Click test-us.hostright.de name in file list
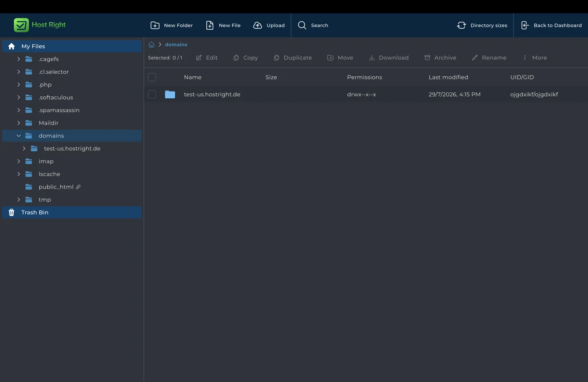This screenshot has height=382, width=588. [x=212, y=94]
